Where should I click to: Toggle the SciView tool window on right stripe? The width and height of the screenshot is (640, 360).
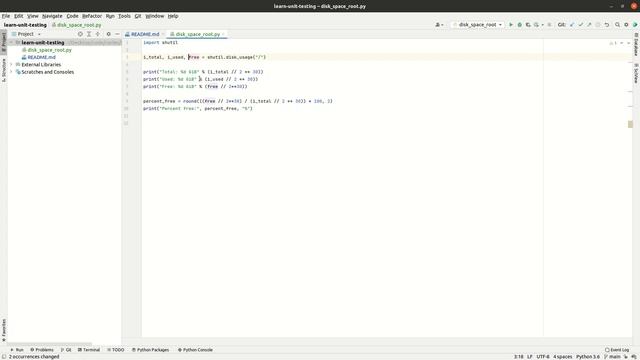point(636,73)
